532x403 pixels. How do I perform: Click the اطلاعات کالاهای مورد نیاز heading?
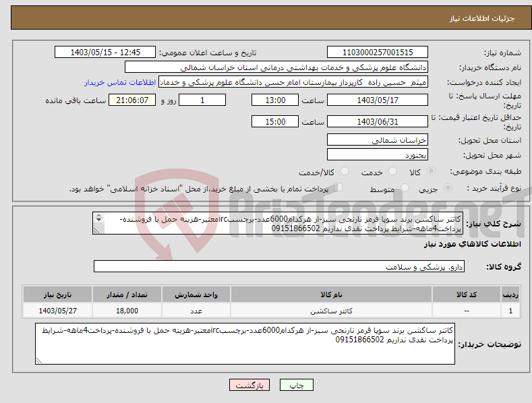(472, 244)
